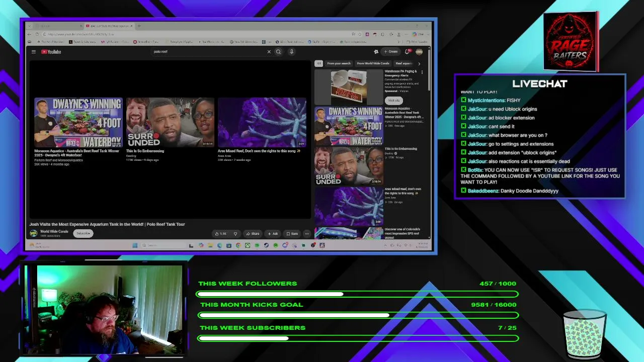
Task: Open Ares Mixed Reef end screen thumbnail
Action: (x=262, y=122)
